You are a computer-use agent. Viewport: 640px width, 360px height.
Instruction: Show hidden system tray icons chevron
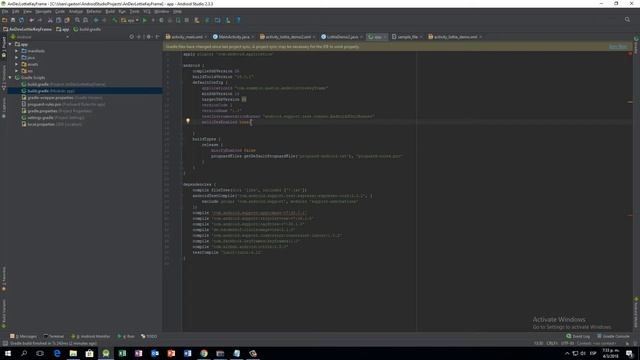pos(567,353)
